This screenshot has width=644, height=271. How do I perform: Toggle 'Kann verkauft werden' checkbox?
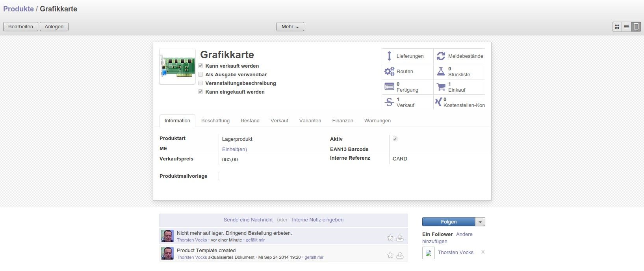[200, 66]
